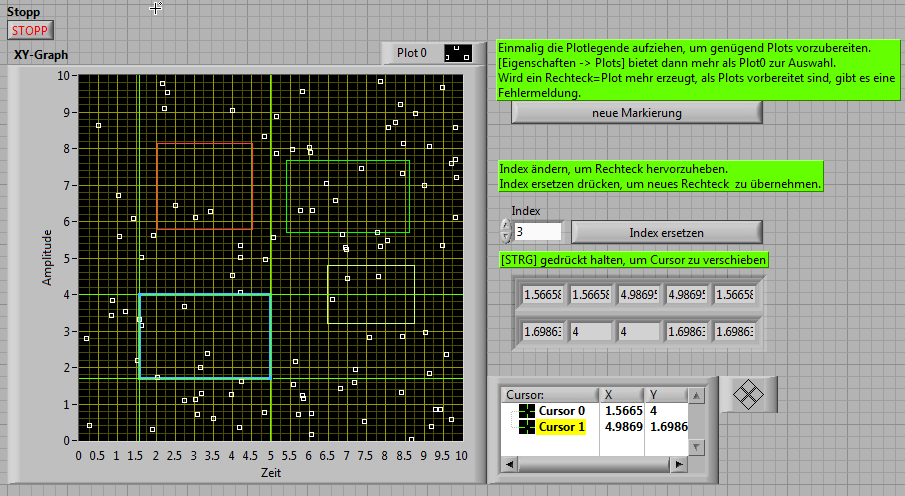Viewport: 905px width, 496px height.
Task: Click the Index ersetzen button
Action: (666, 233)
